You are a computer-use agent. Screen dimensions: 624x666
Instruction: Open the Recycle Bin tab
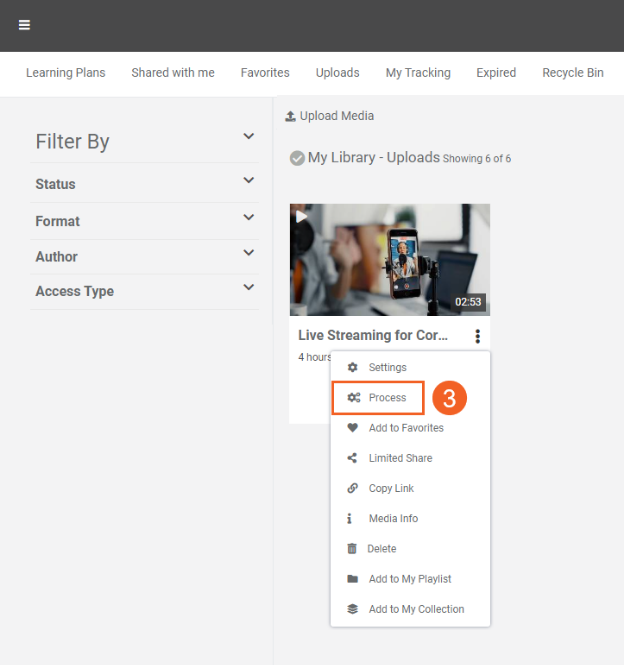pos(572,73)
